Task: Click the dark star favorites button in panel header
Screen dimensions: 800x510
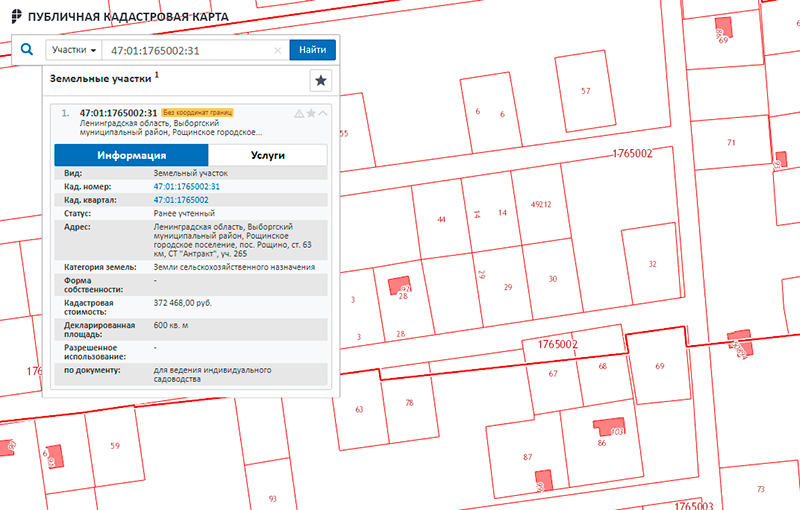Action: click(x=321, y=81)
